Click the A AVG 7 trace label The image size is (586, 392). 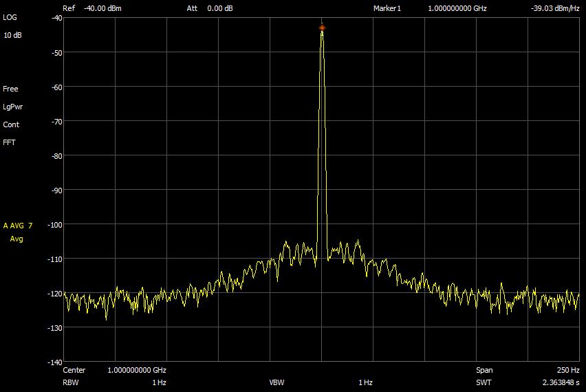coord(18,226)
